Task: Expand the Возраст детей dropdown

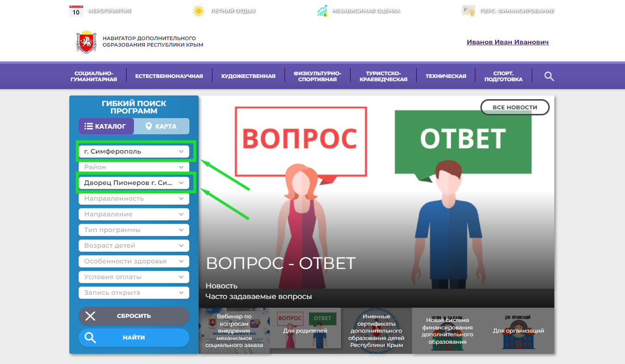Action: coord(134,245)
